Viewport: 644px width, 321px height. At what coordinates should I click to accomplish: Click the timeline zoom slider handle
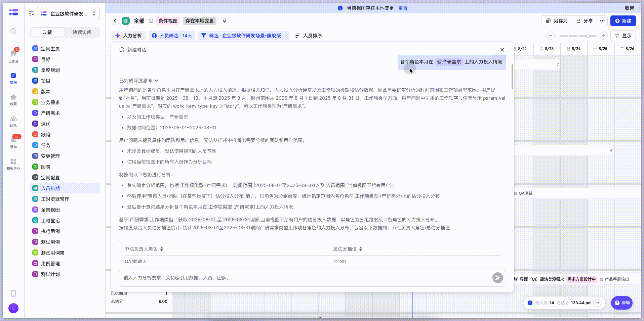[x=588, y=36]
